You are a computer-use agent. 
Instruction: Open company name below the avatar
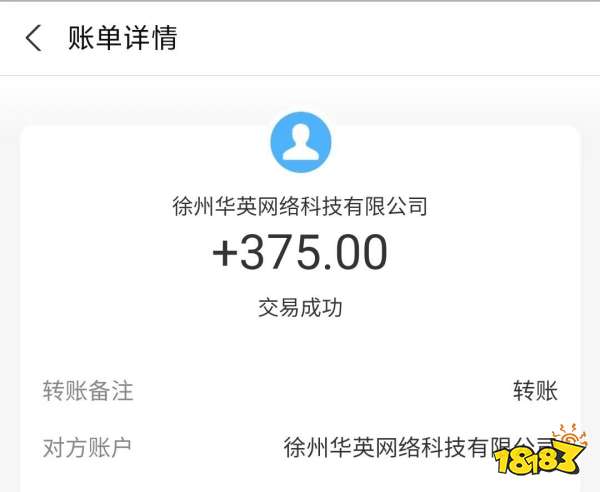300,206
